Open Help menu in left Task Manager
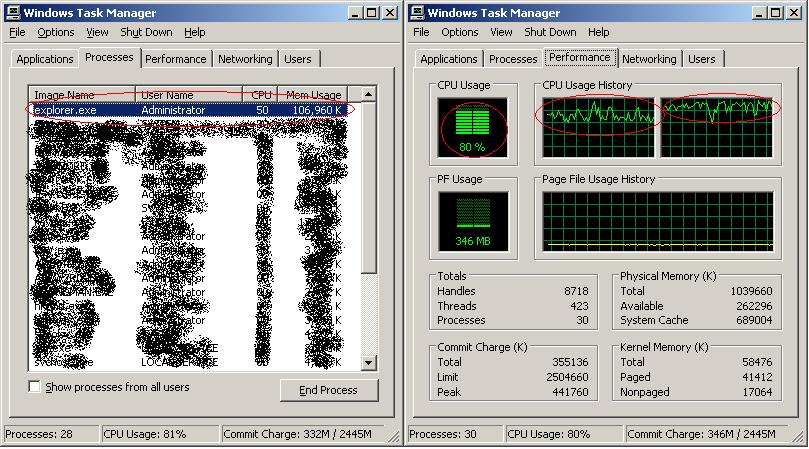Viewport: 809px width, 449px height. pyautogui.click(x=195, y=32)
